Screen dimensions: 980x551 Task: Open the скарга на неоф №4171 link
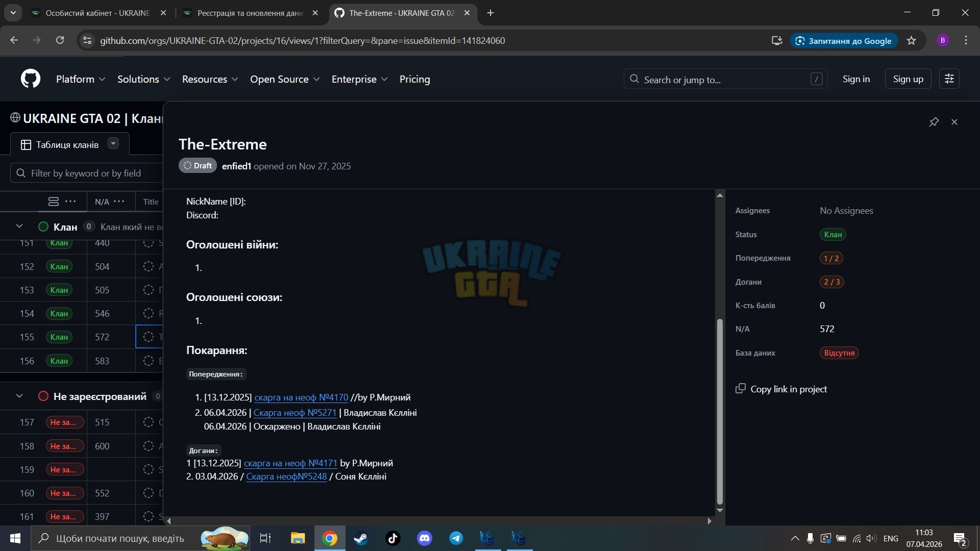coord(290,463)
